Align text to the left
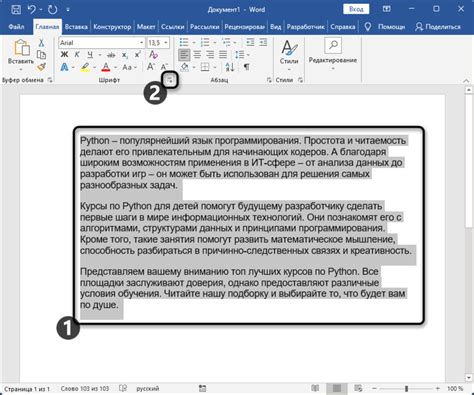Image resolution: width=474 pixels, height=395 pixels. pyautogui.click(x=184, y=55)
